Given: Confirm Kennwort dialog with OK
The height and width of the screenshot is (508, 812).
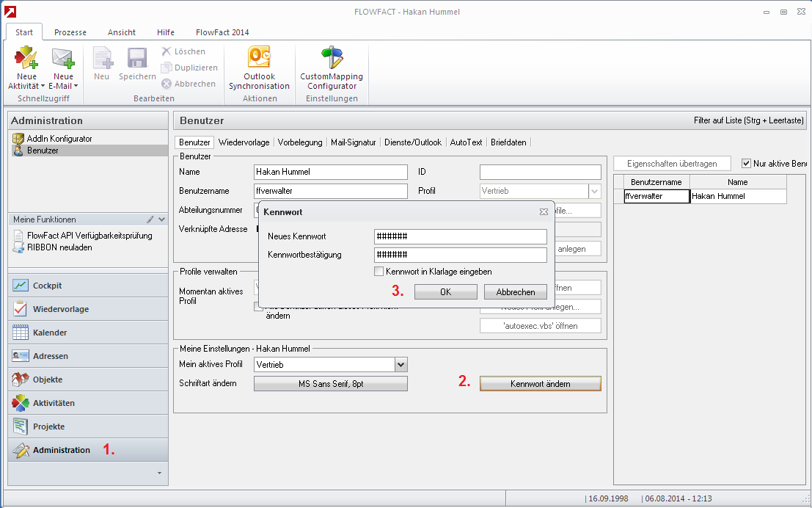Looking at the screenshot, I should [x=446, y=292].
